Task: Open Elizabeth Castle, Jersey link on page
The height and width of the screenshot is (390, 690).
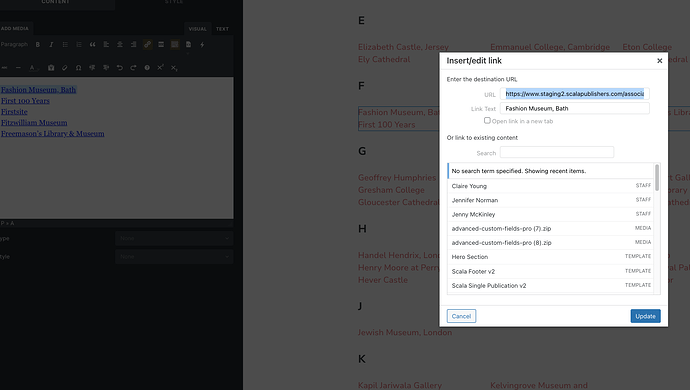Action: (403, 47)
